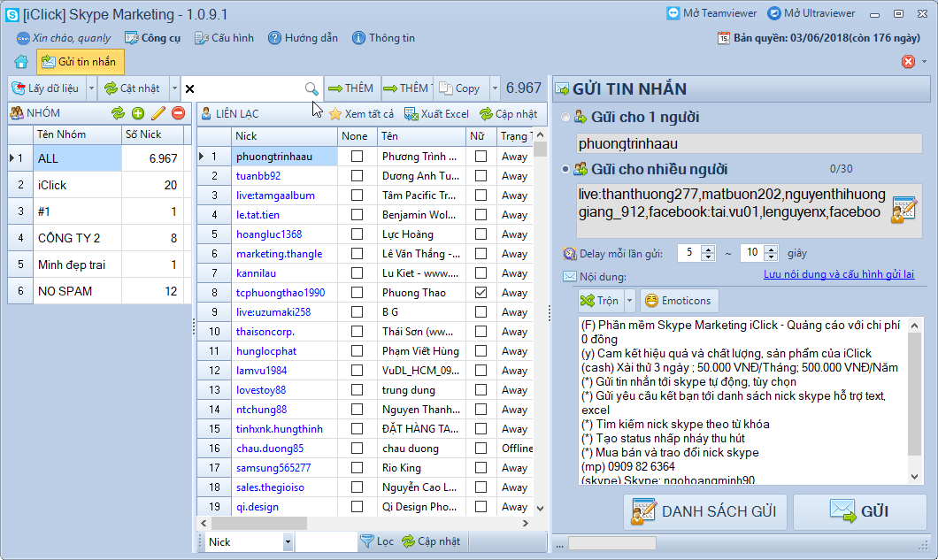Click the Trộn shuffle button

pyautogui.click(x=600, y=300)
